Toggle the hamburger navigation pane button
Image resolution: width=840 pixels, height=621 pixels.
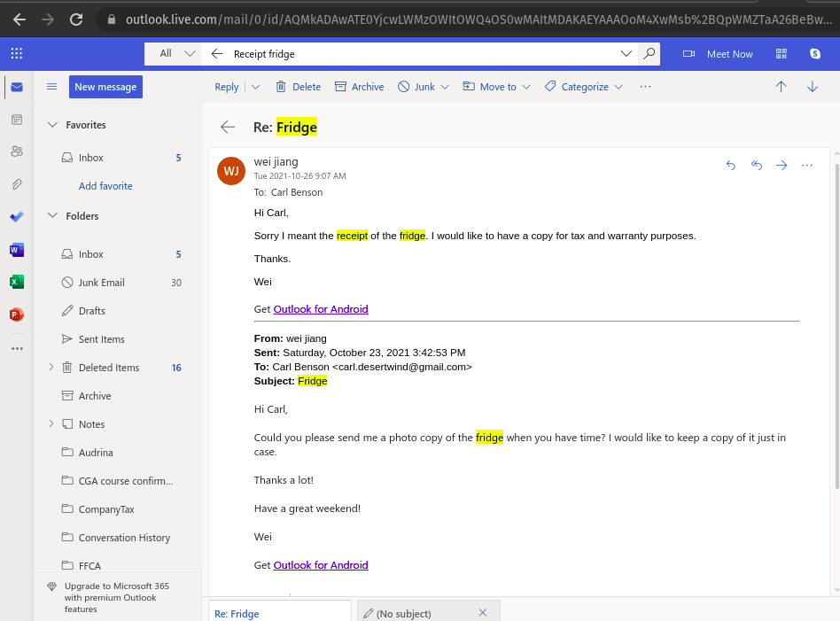[51, 87]
